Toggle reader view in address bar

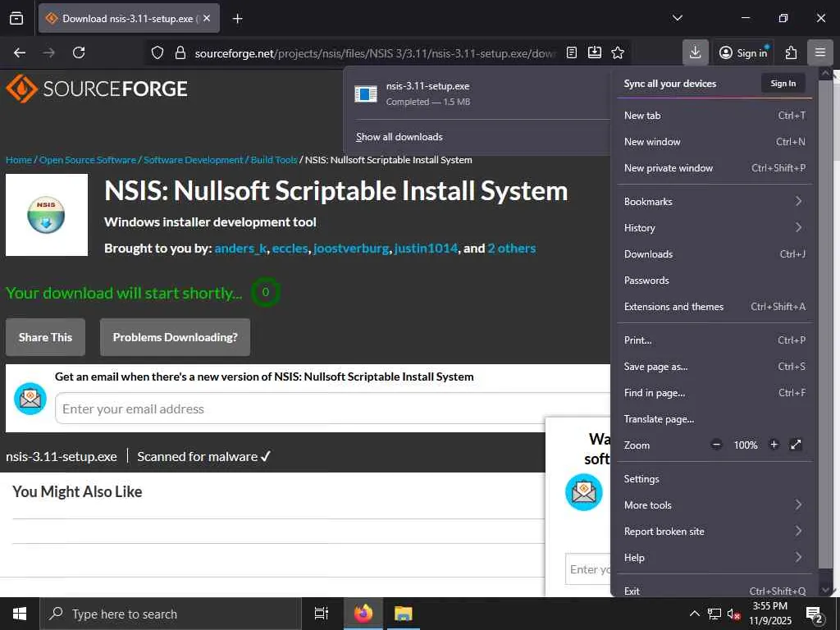point(572,52)
